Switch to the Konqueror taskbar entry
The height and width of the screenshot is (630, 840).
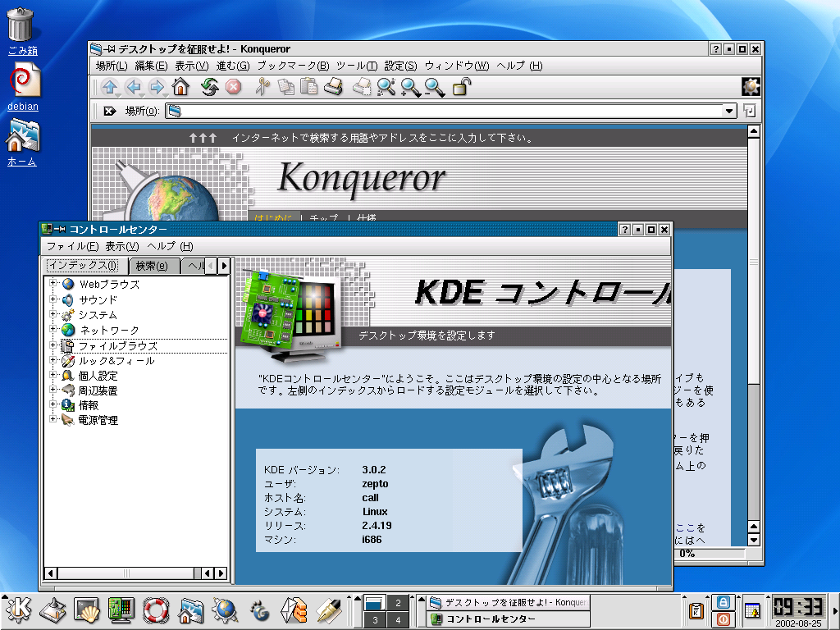[x=508, y=603]
